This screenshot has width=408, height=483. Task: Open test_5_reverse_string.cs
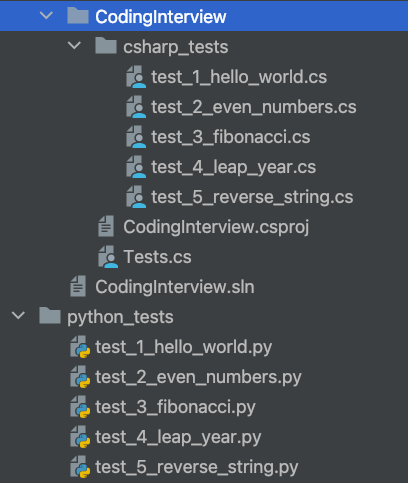pyautogui.click(x=252, y=197)
